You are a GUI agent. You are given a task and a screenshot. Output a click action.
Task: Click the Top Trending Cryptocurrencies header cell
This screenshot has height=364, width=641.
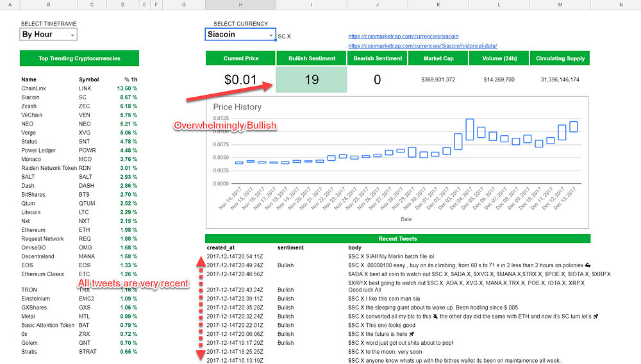coord(79,58)
